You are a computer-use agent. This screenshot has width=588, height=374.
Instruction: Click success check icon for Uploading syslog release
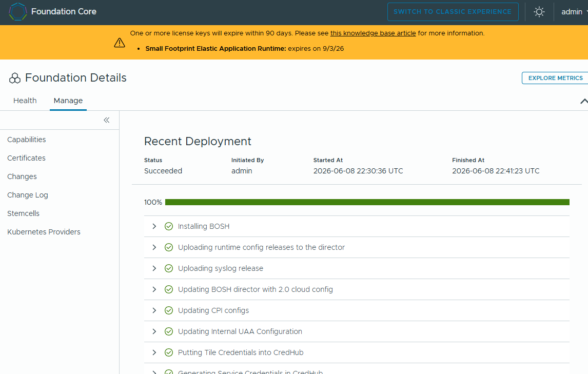(x=169, y=268)
